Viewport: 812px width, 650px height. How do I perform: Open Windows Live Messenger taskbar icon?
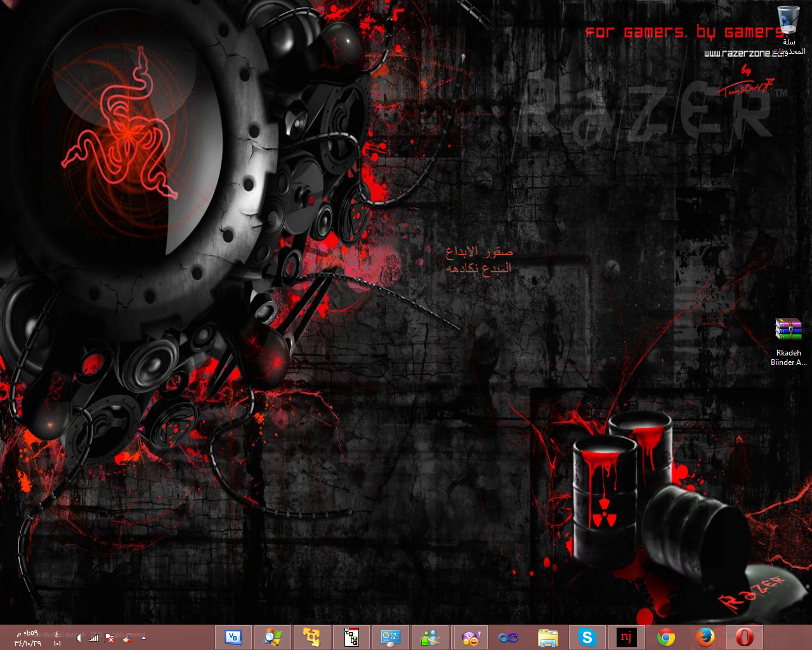(430, 637)
